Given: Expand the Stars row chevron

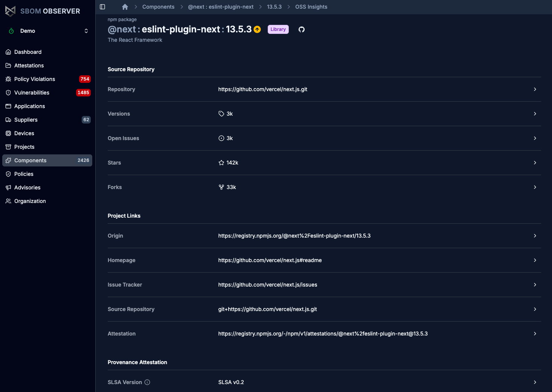Looking at the screenshot, I should click(x=535, y=163).
